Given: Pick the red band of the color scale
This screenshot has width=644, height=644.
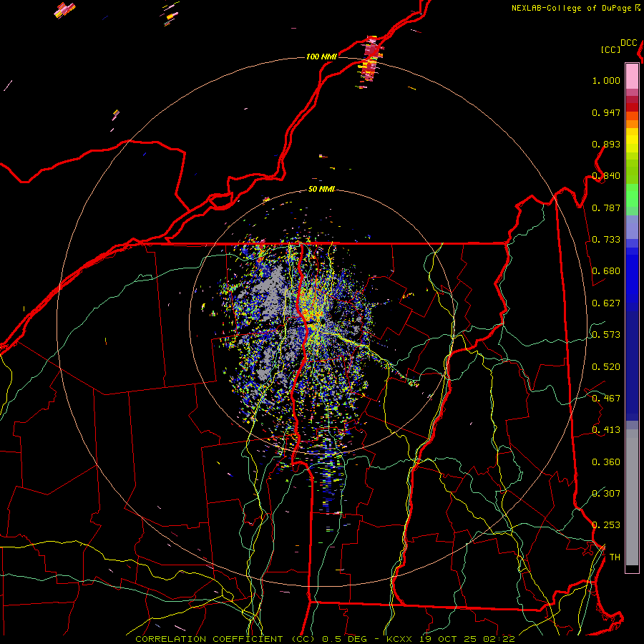Looking at the screenshot, I should [632, 107].
